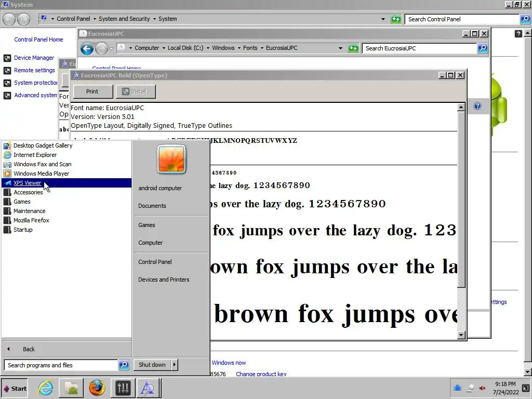Image resolution: width=532 pixels, height=399 pixels.
Task: Open android computer user folder
Action: coord(160,188)
